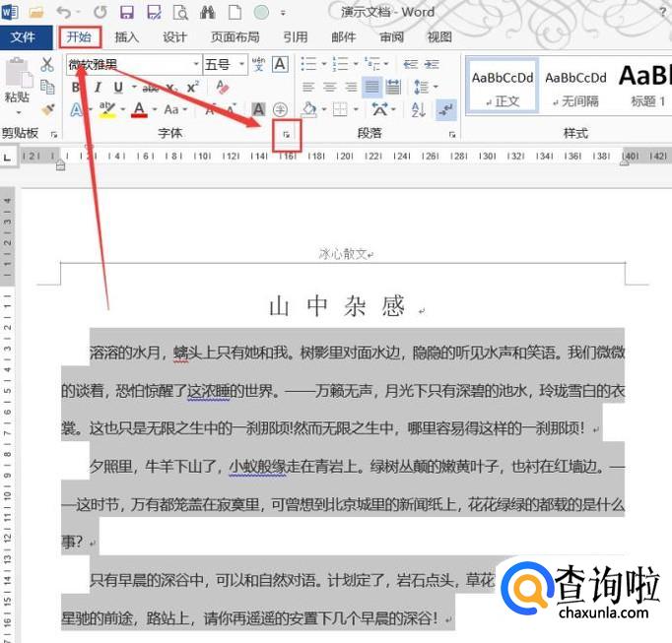Click the character border A icon

(280, 65)
